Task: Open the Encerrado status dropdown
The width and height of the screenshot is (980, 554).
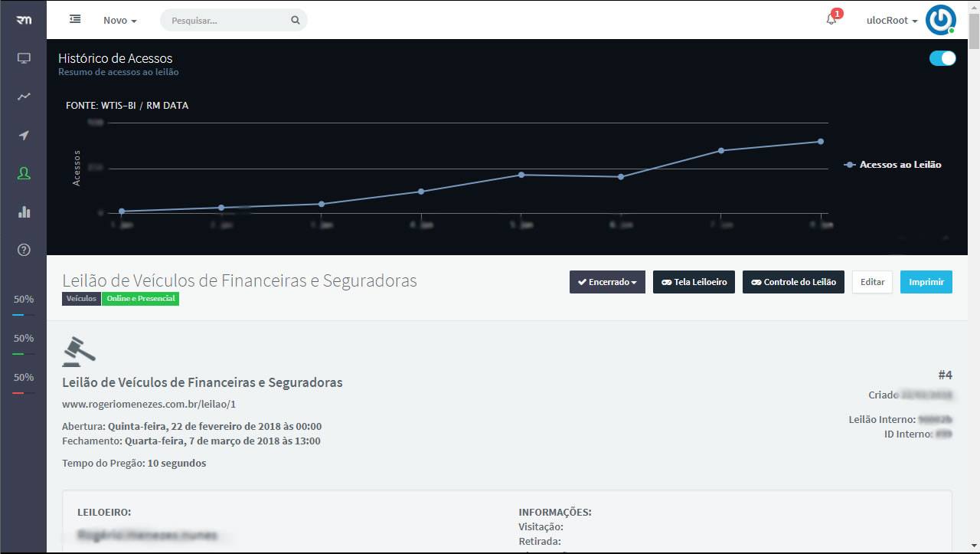Action: [x=607, y=282]
